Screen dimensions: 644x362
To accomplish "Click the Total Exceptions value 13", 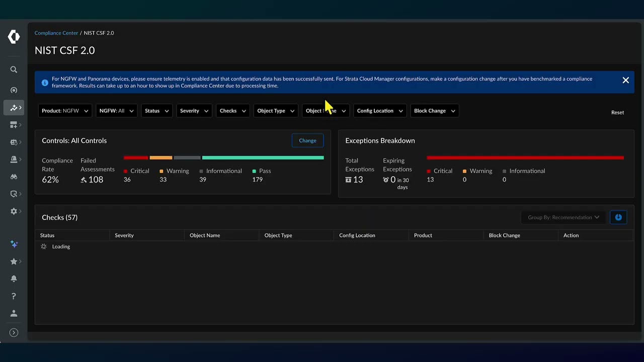I will pos(358,179).
